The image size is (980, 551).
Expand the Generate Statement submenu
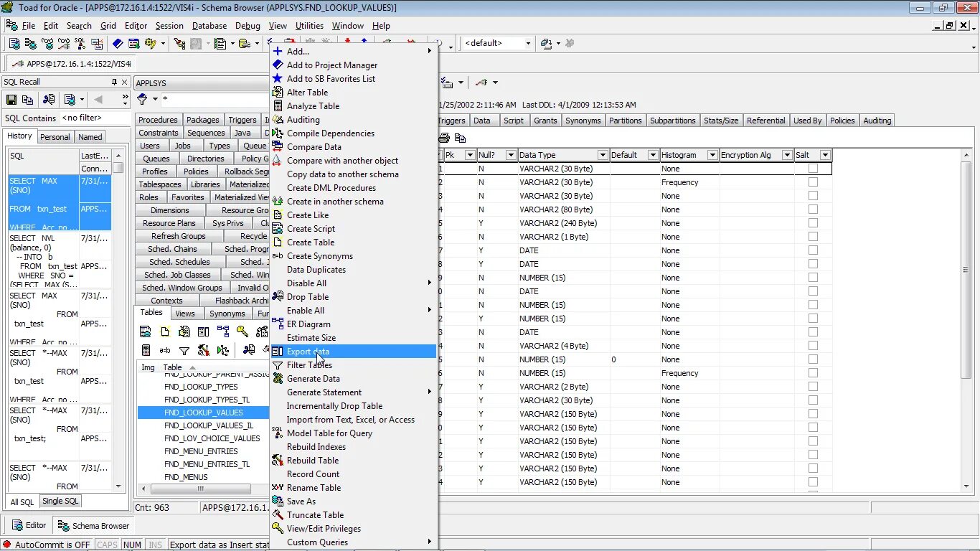tap(353, 392)
